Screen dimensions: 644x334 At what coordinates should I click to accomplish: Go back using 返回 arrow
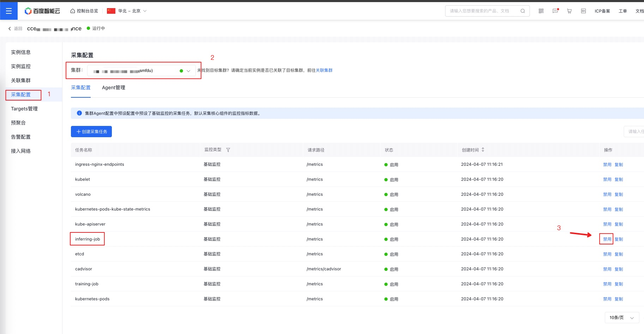pyautogui.click(x=15, y=29)
